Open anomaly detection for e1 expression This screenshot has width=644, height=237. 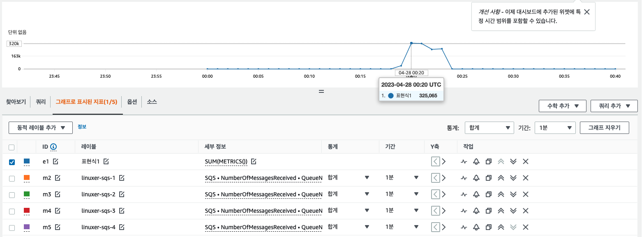tap(464, 162)
